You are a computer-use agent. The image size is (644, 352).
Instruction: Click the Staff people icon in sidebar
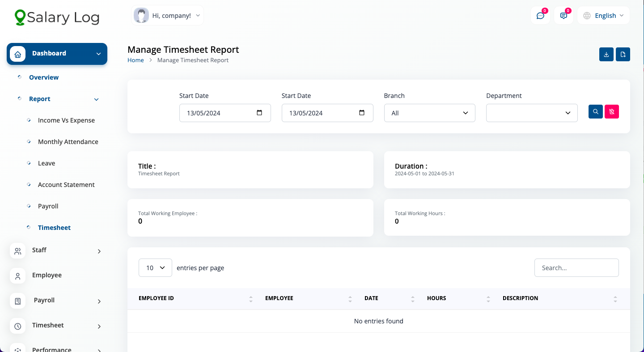[x=18, y=251]
